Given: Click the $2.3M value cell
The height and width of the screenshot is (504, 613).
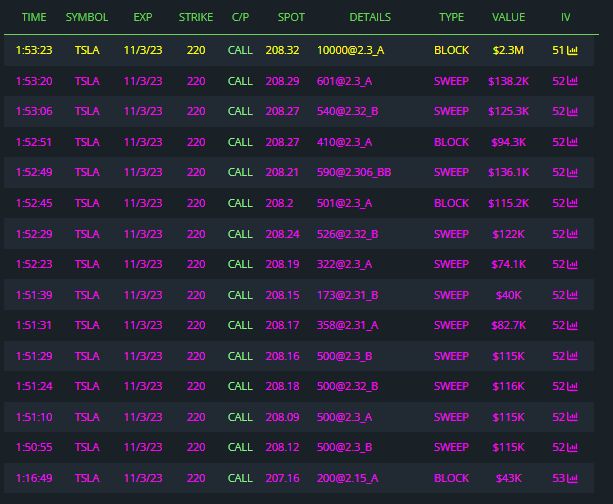Looking at the screenshot, I should coord(508,50).
